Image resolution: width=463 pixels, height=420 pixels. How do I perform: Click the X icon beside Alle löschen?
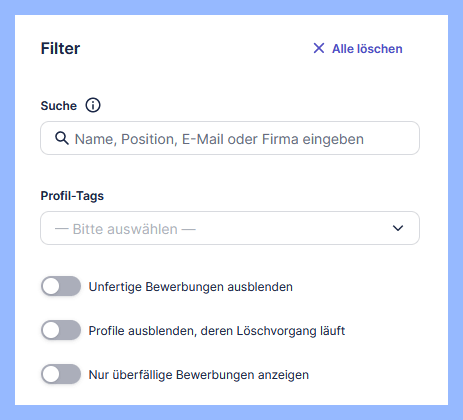pos(319,48)
